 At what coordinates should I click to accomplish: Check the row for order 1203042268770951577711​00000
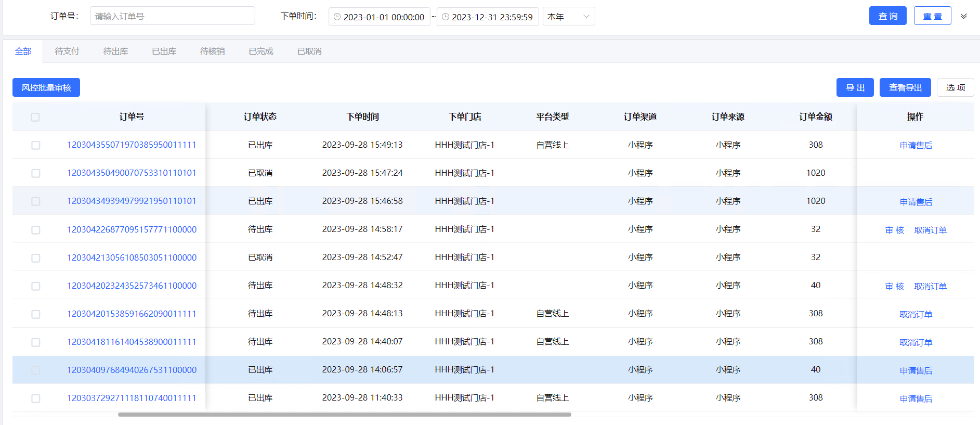(x=35, y=230)
